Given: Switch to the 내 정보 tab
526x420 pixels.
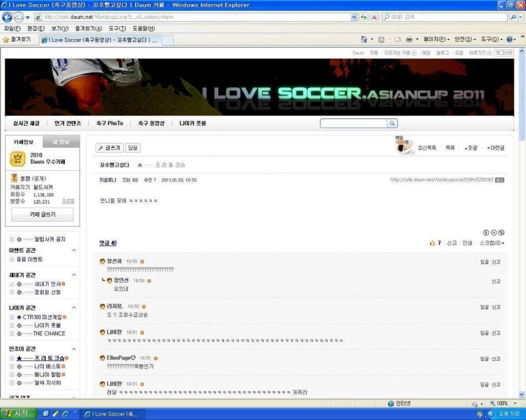Looking at the screenshot, I should (x=61, y=142).
